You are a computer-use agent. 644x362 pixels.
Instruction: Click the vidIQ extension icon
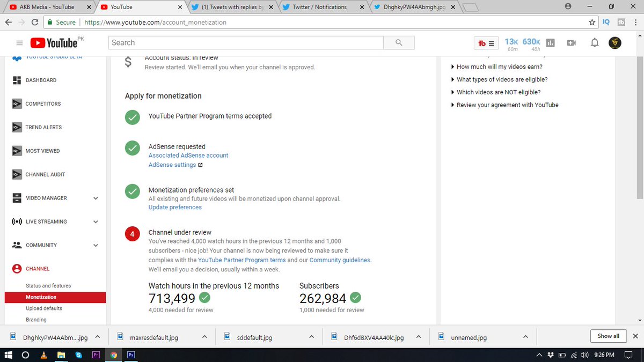pos(606,22)
